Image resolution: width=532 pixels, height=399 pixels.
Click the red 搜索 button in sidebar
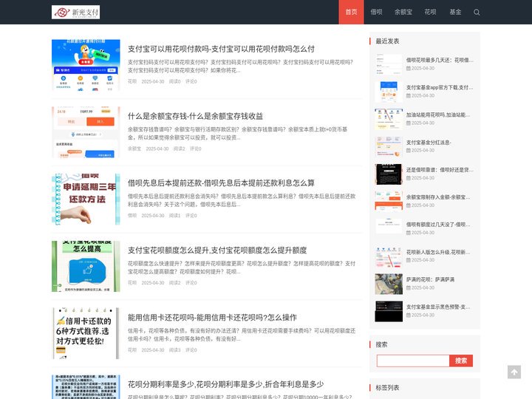[461, 361]
